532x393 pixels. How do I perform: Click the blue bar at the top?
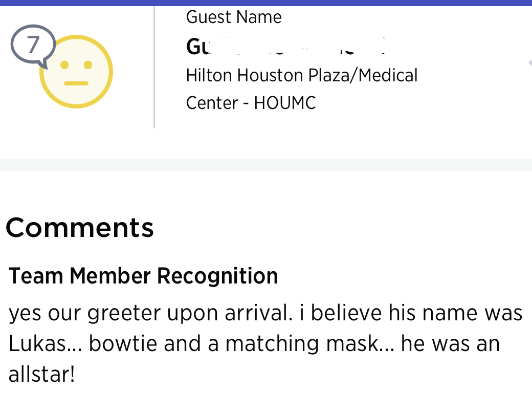pos(266,3)
